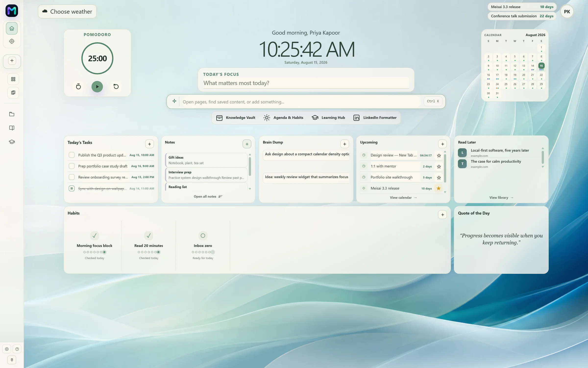Click Open all notes link
Viewport: 588px width, 368px height.
pos(208,197)
